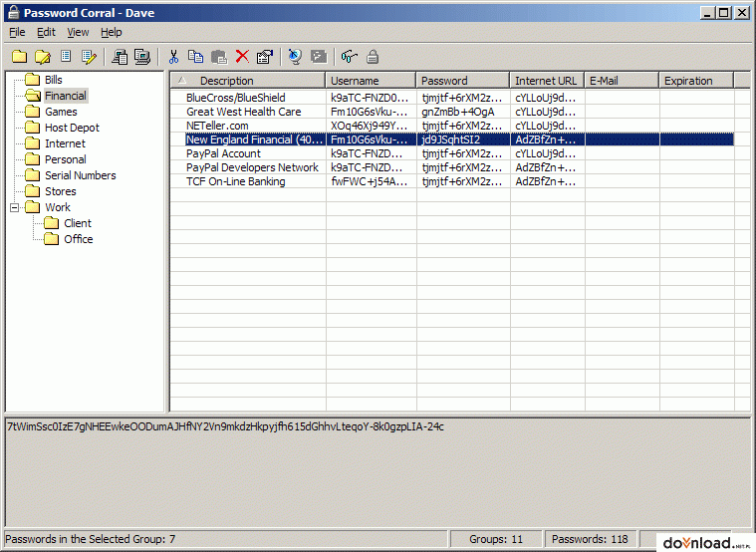Click the comment text in bottom pane
The image size is (756, 552).
[225, 426]
